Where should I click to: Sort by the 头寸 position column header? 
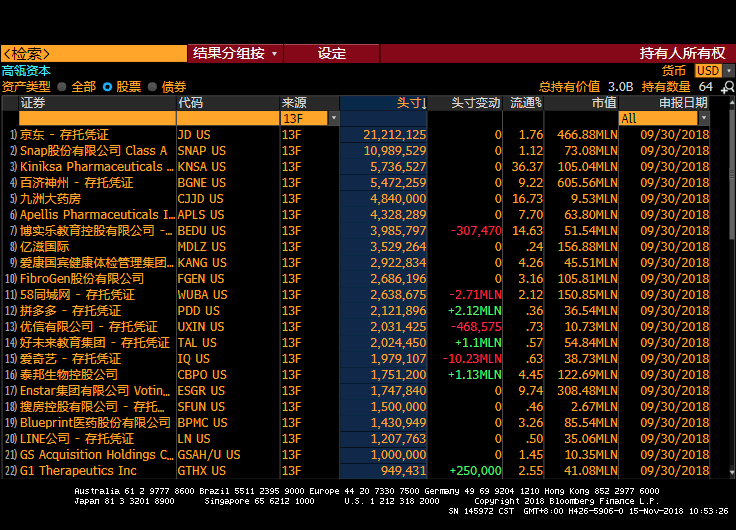383,103
